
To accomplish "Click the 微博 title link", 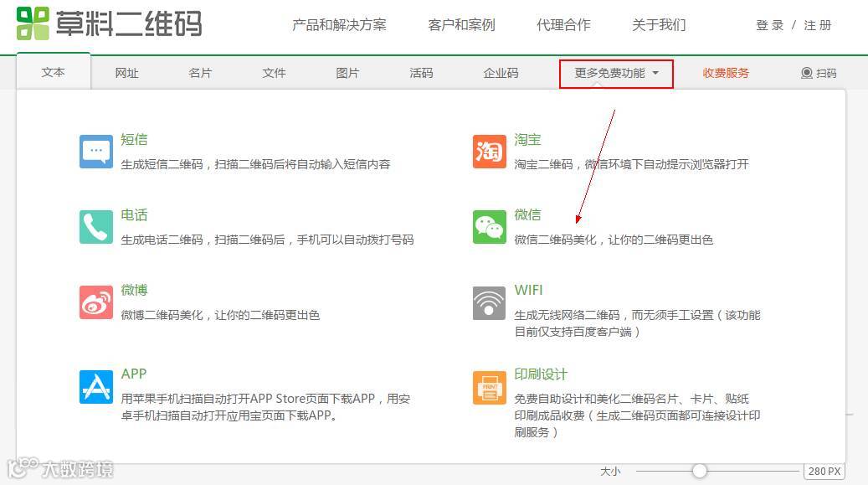I will (x=135, y=291).
